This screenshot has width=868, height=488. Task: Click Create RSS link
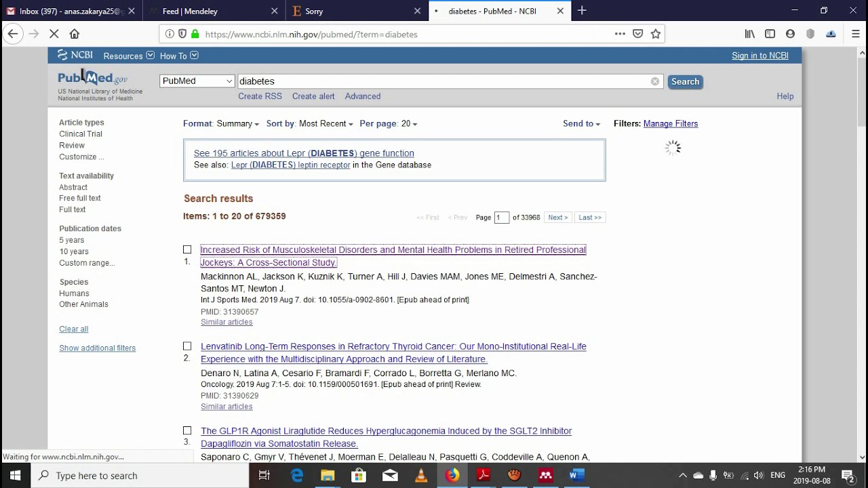(x=260, y=96)
